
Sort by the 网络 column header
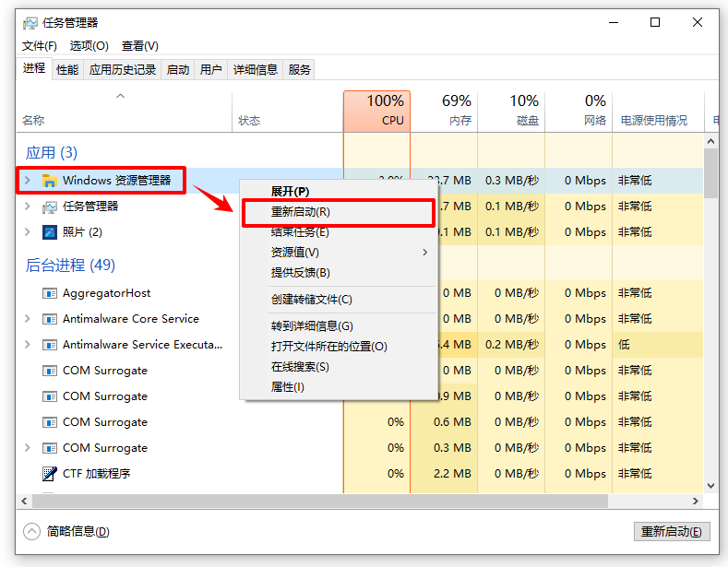tap(579, 112)
